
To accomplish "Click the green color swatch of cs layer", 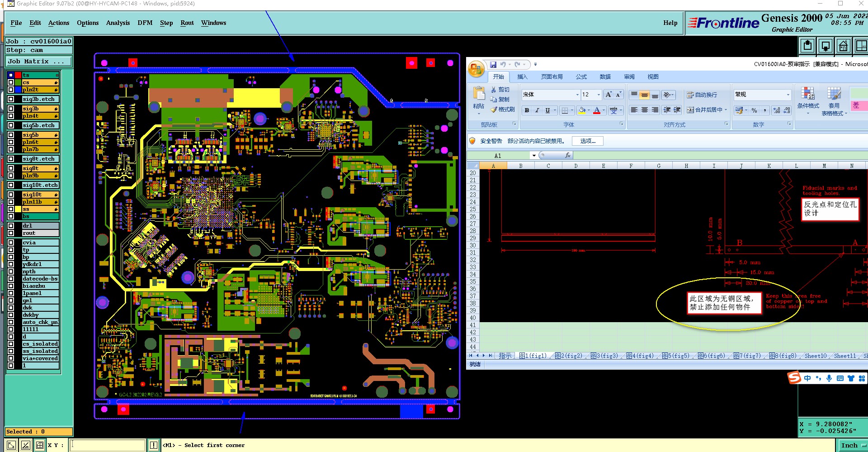I will [18, 82].
